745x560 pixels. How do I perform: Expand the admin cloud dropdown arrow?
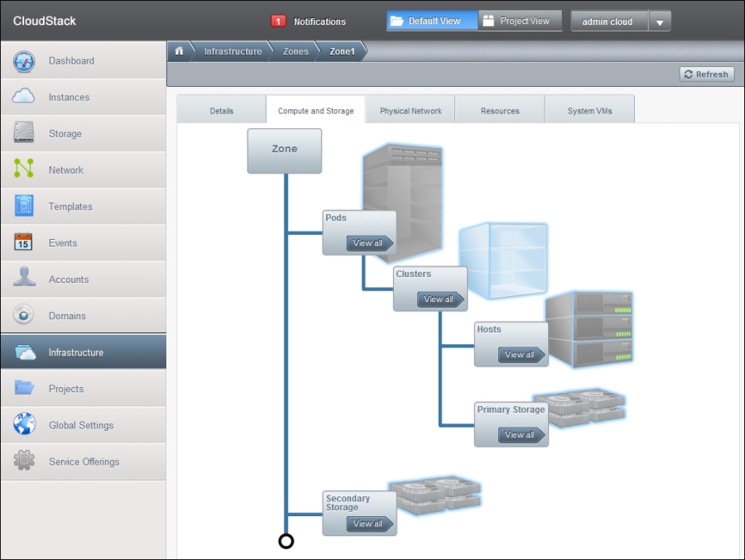[659, 22]
